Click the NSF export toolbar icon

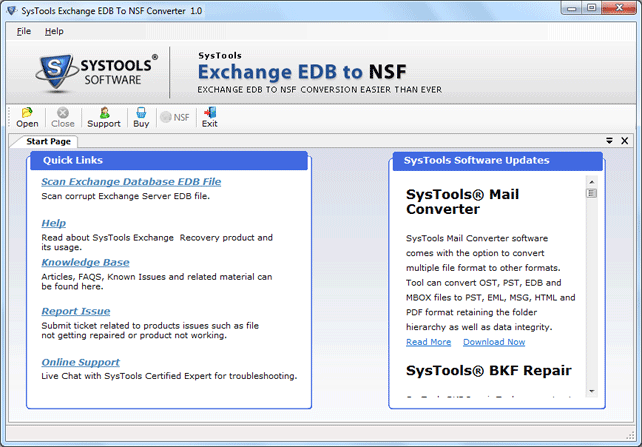(174, 117)
